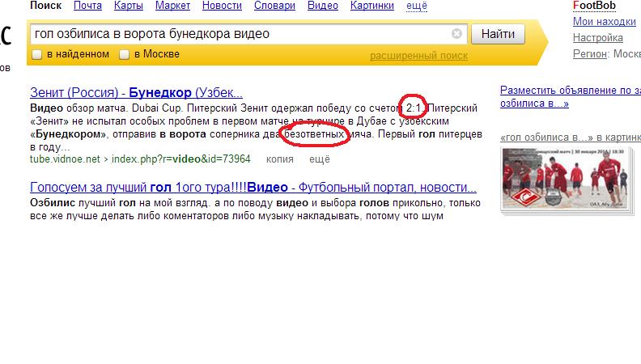Expand the 'ещё' services dropdown

[417, 6]
